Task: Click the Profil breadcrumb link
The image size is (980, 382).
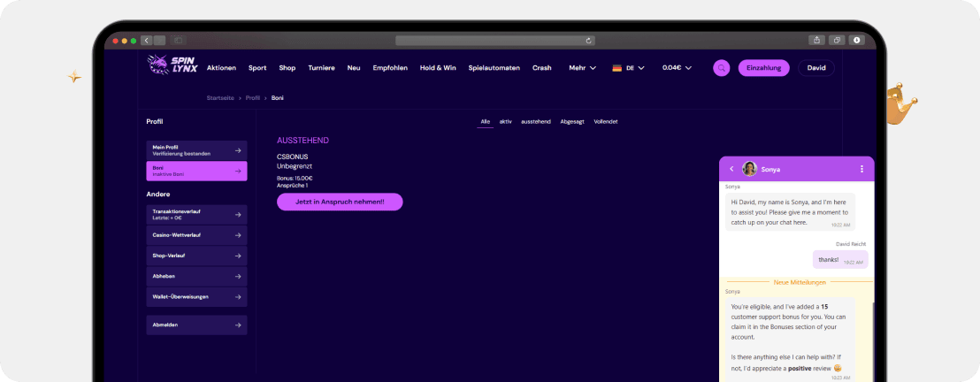Action: (252, 98)
